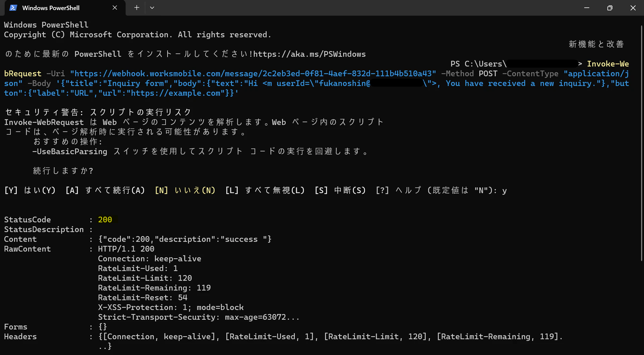Minimize the terminal window
The width and height of the screenshot is (644, 355).
click(x=587, y=8)
